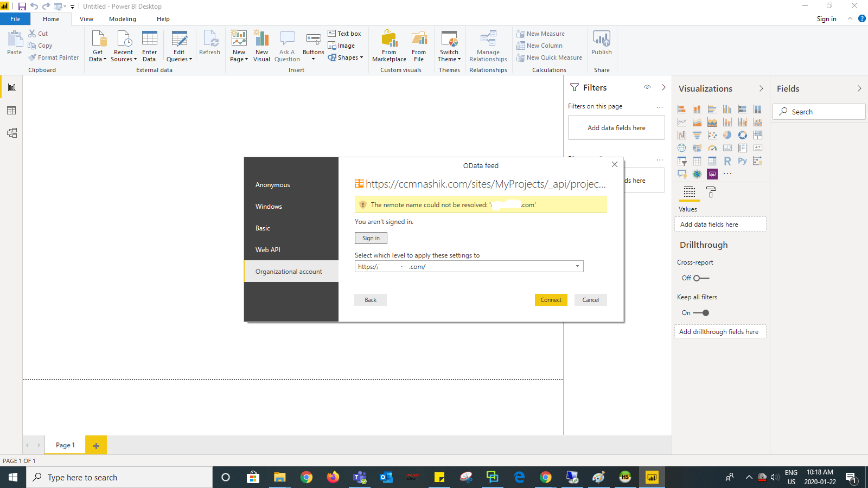Screen dimensions: 868x488
Task: Open Microsoft Teams from the taskbar
Action: [x=359, y=477]
